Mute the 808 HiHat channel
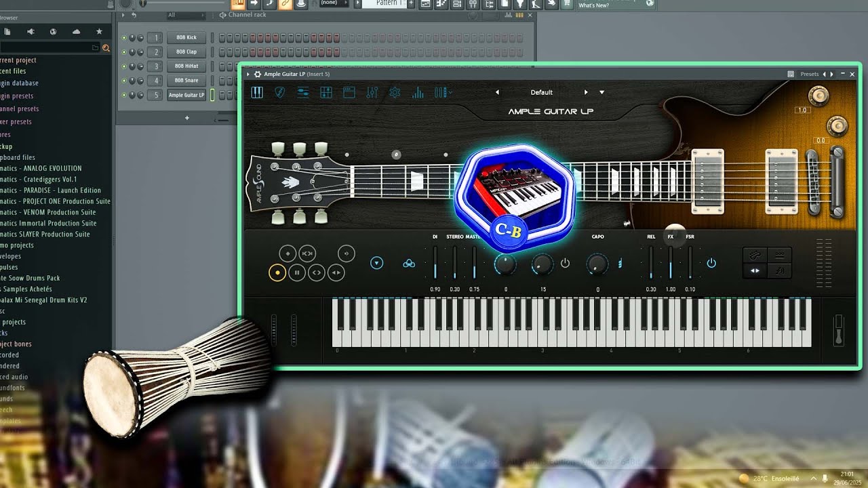Screen dimensions: 868x488 tap(124, 66)
